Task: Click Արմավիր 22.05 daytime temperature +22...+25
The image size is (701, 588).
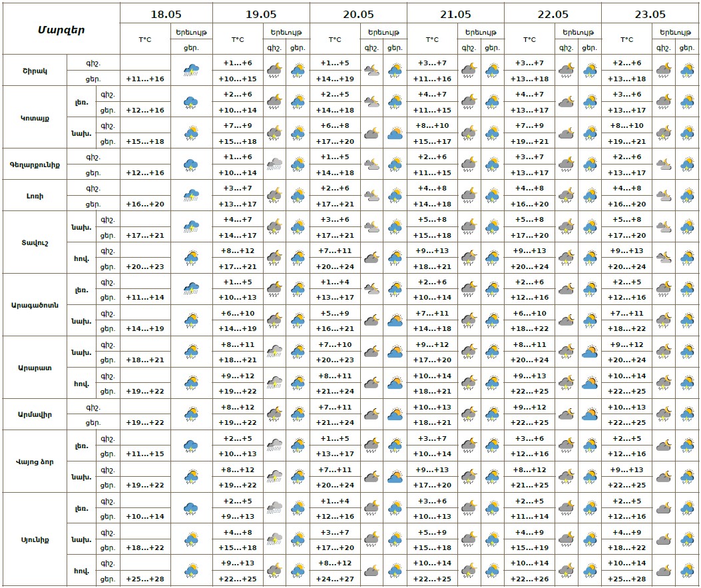Action: pyautogui.click(x=530, y=422)
